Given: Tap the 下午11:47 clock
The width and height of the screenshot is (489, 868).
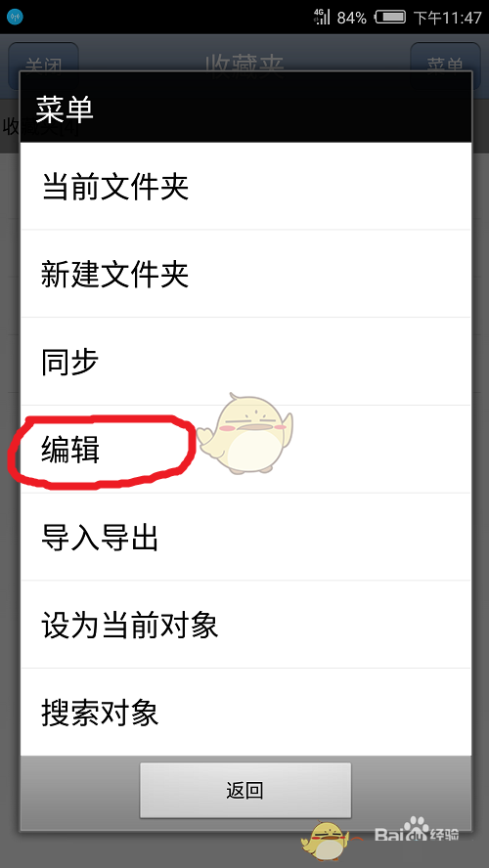Looking at the screenshot, I should pyautogui.click(x=448, y=18).
